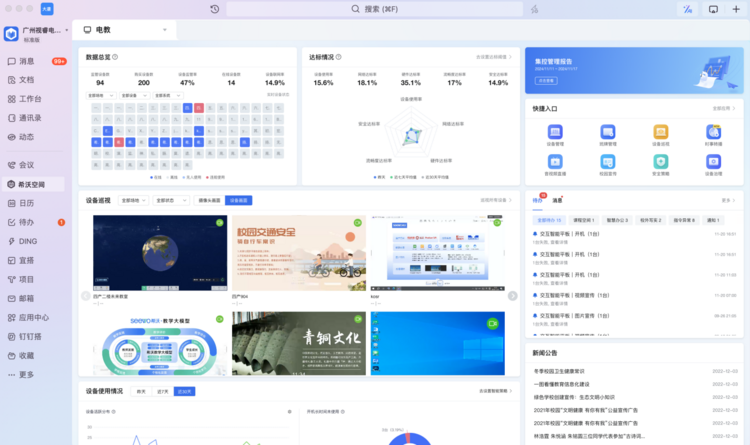Click 点击查看 button on 集控管理报告 banner
This screenshot has height=445, width=750.
(546, 81)
